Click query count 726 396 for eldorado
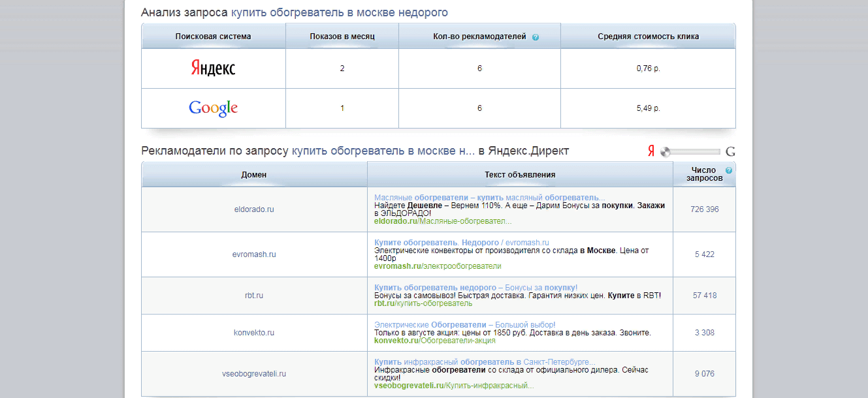Screen dimensions: 868x398 tap(704, 209)
